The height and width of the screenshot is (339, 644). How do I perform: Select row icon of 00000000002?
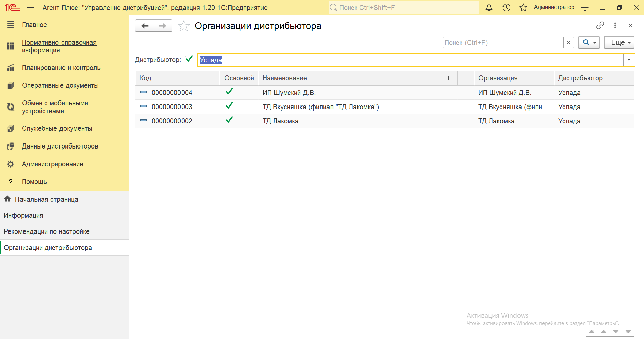(x=144, y=120)
